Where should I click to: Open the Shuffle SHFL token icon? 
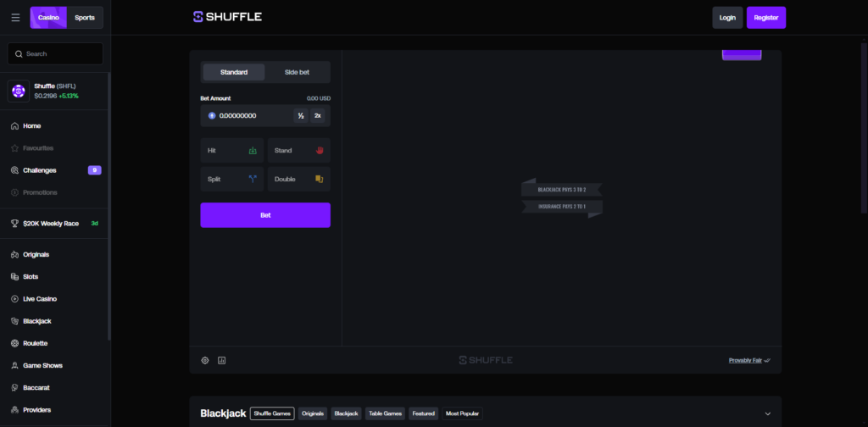point(19,91)
